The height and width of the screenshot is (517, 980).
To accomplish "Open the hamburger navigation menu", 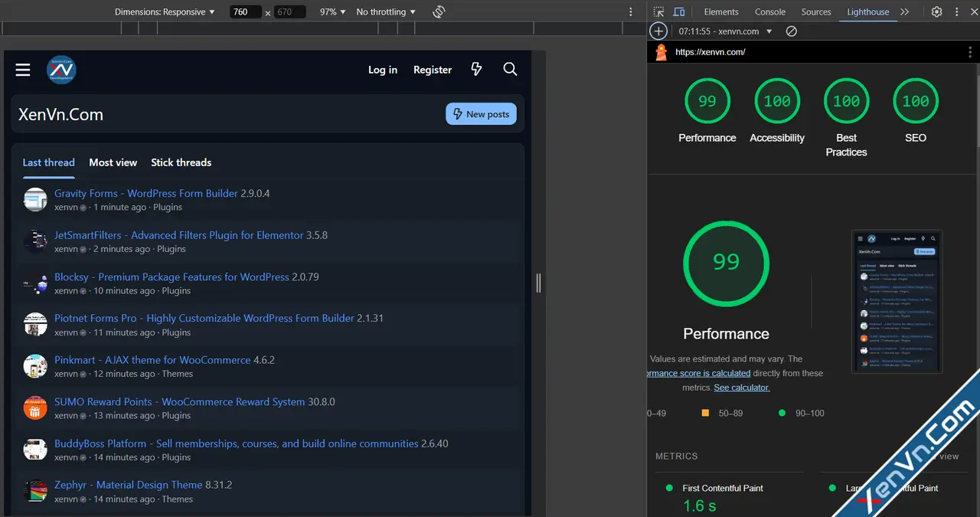I will click(x=23, y=70).
